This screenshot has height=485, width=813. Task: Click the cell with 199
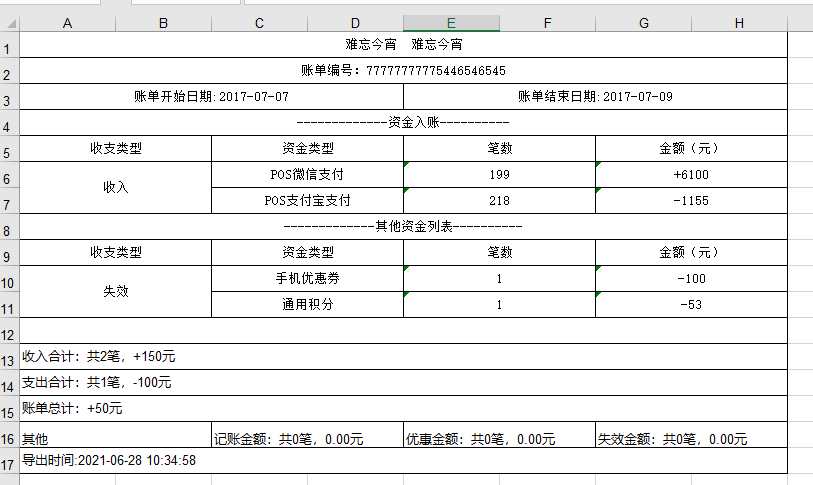(x=499, y=174)
